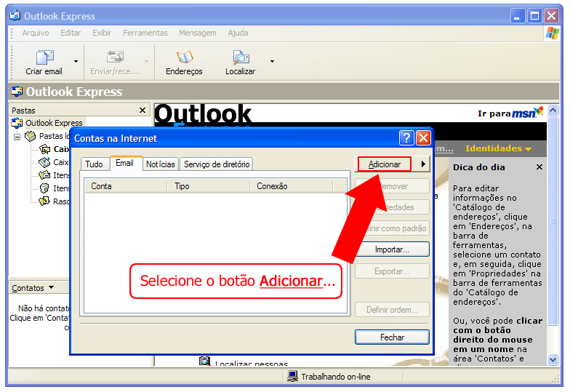
Task: Select the Rascunhos folder icon
Action: (x=44, y=201)
